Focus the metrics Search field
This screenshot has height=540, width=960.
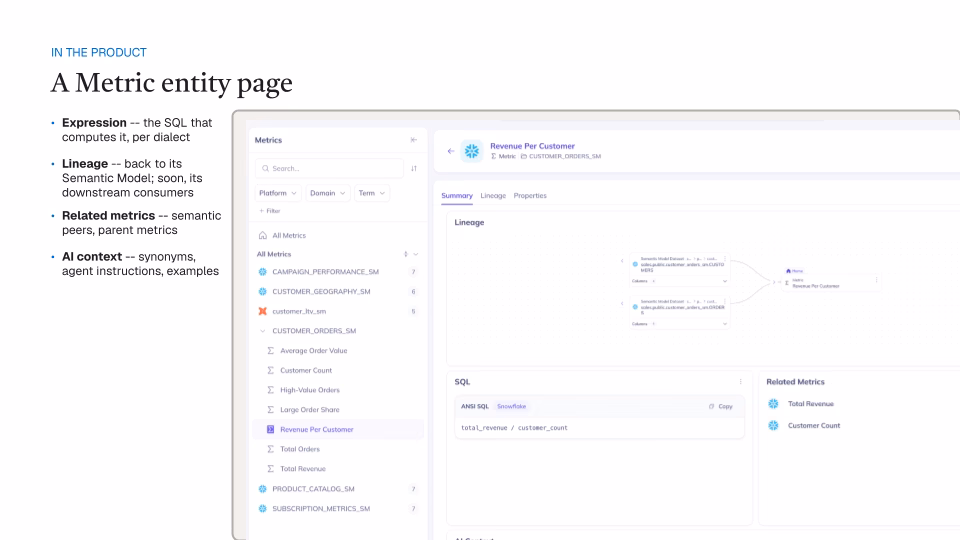point(329,168)
